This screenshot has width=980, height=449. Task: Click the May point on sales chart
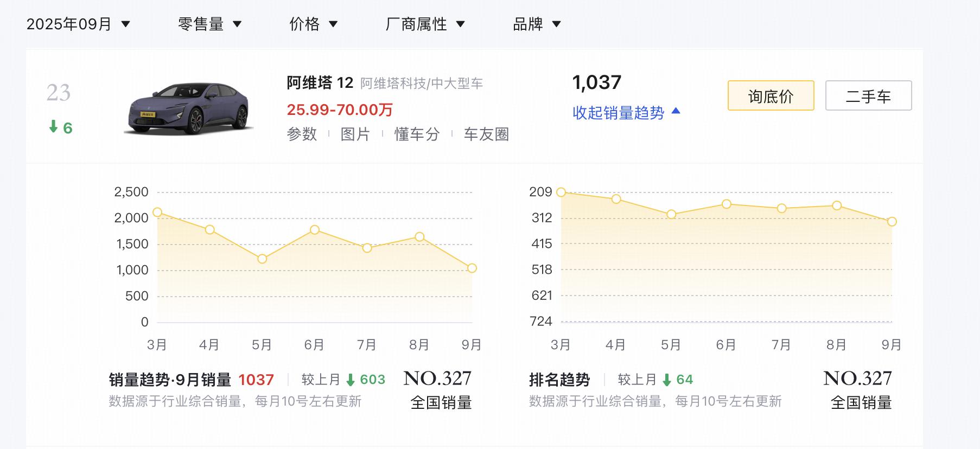tap(262, 259)
